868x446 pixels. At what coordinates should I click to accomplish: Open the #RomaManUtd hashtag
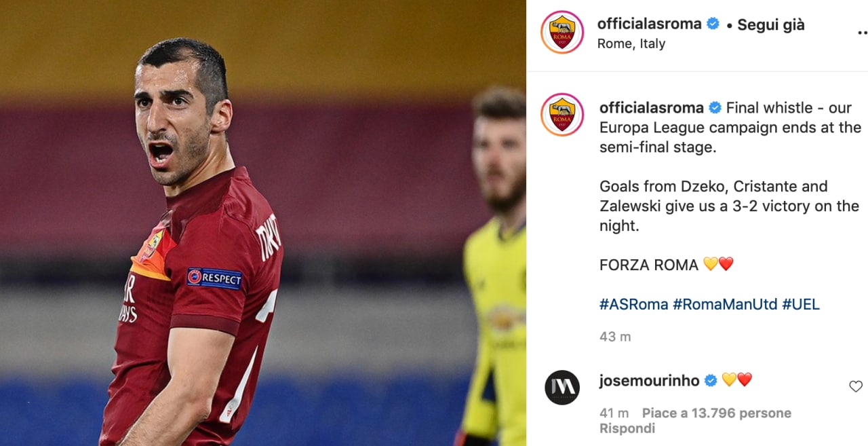tap(725, 304)
